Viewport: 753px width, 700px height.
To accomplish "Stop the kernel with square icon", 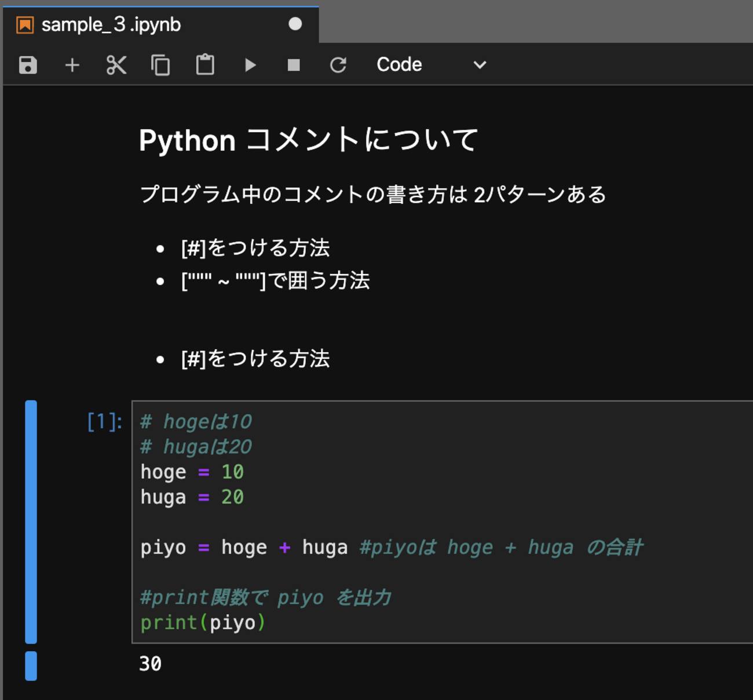I will (x=294, y=65).
